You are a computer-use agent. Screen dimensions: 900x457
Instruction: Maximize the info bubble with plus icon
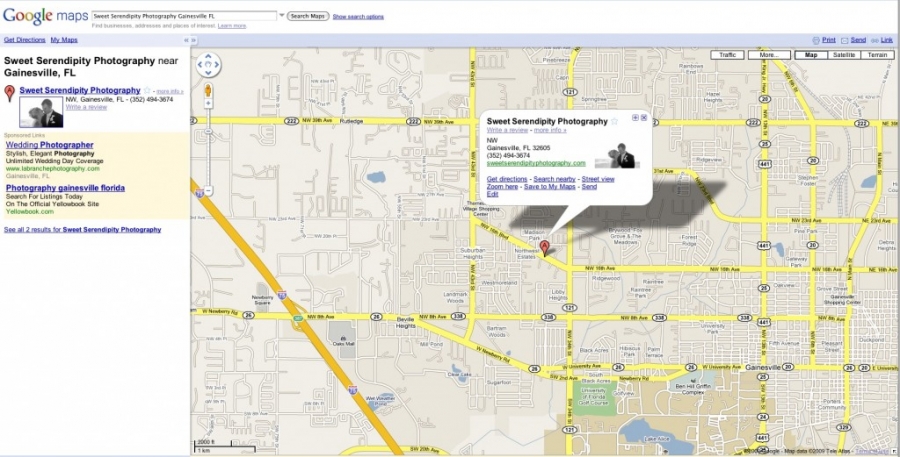635,118
